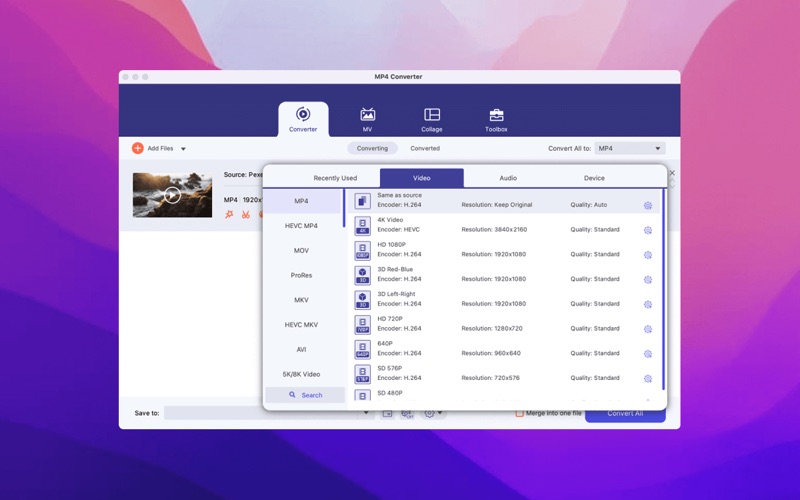Open the Convert All to MP4 dropdown
Screen dimensions: 800x500
[630, 148]
